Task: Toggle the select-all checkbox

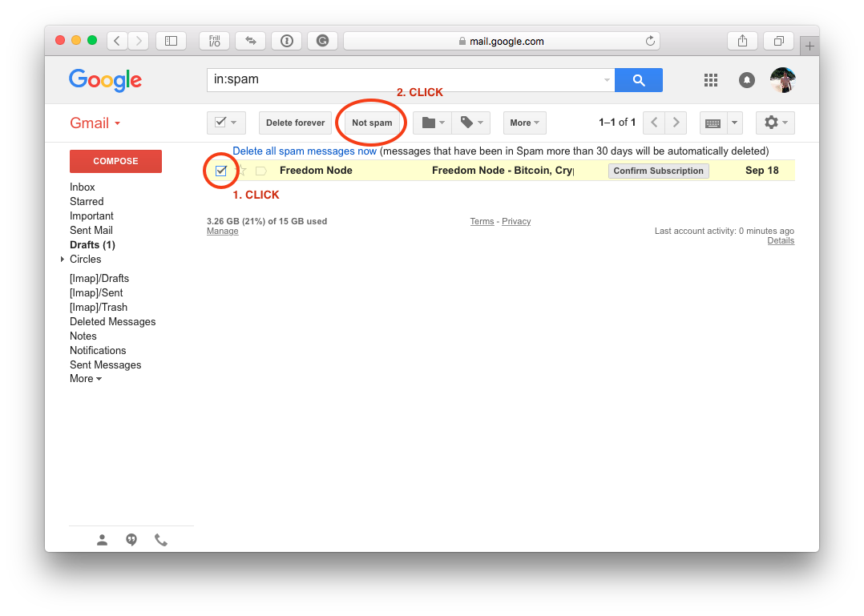Action: point(220,123)
